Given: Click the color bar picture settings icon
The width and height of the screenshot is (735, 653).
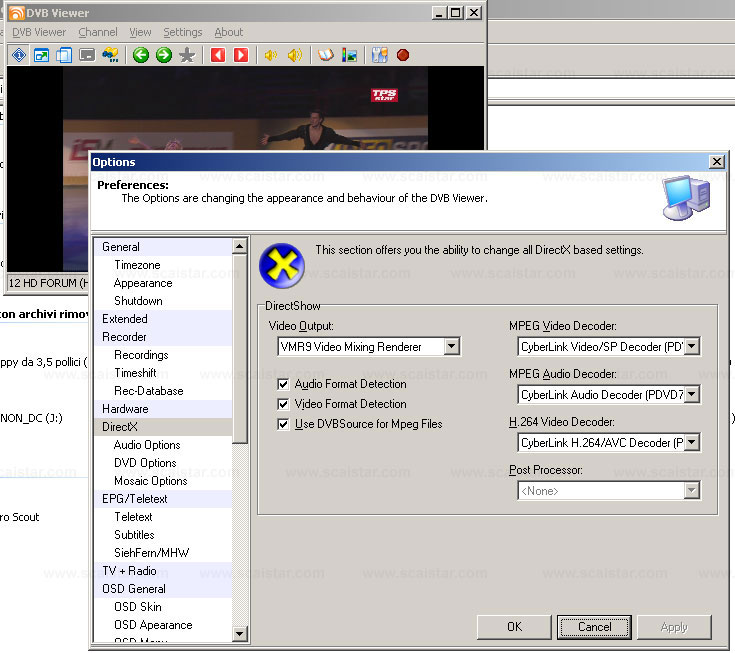Looking at the screenshot, I should point(349,55).
